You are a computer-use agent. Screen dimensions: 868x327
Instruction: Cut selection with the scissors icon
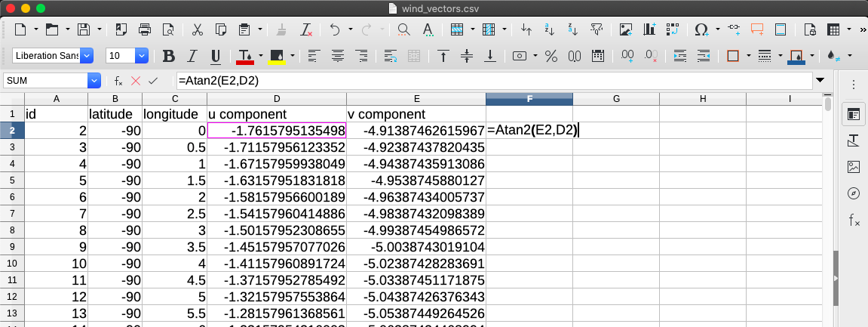tap(197, 30)
